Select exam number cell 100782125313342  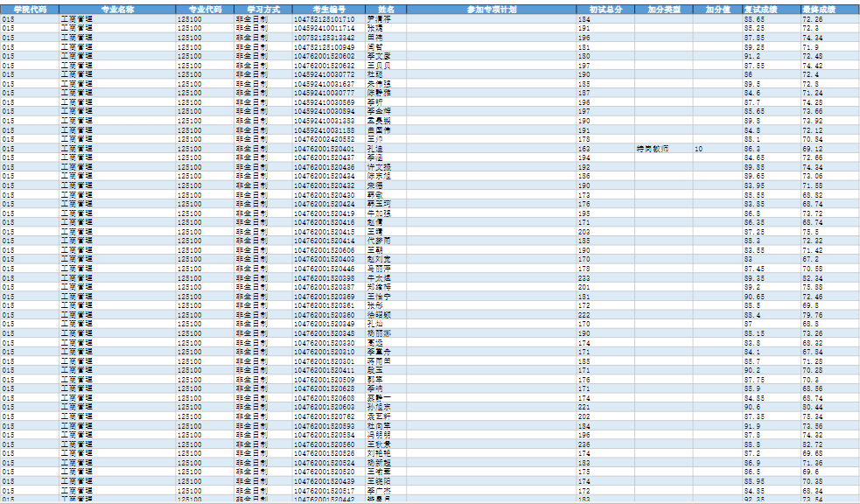324,38
